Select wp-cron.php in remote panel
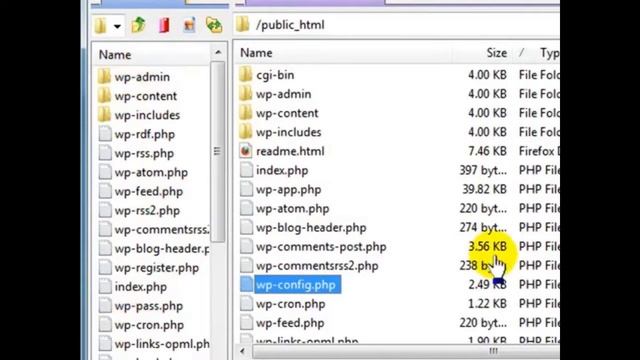 click(x=290, y=304)
